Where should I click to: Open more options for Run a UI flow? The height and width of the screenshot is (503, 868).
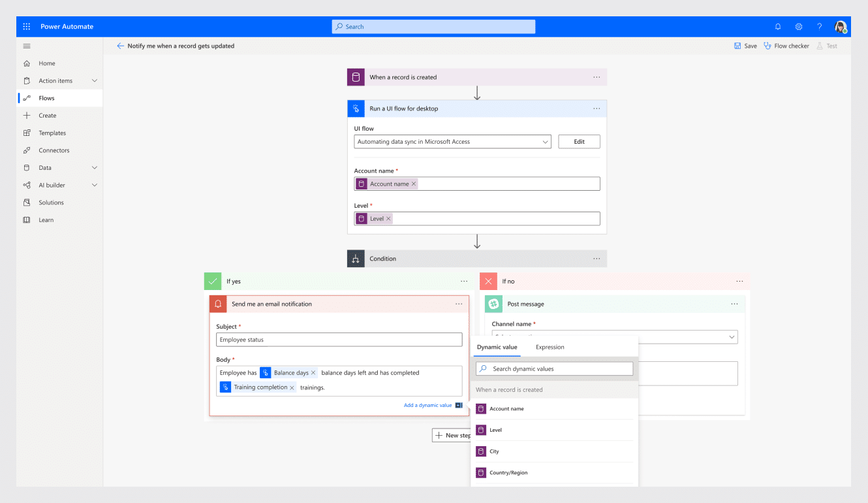597,108
